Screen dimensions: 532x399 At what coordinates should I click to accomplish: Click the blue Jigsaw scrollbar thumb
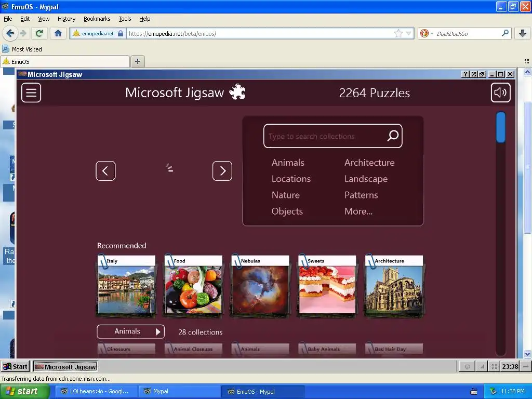(x=500, y=127)
